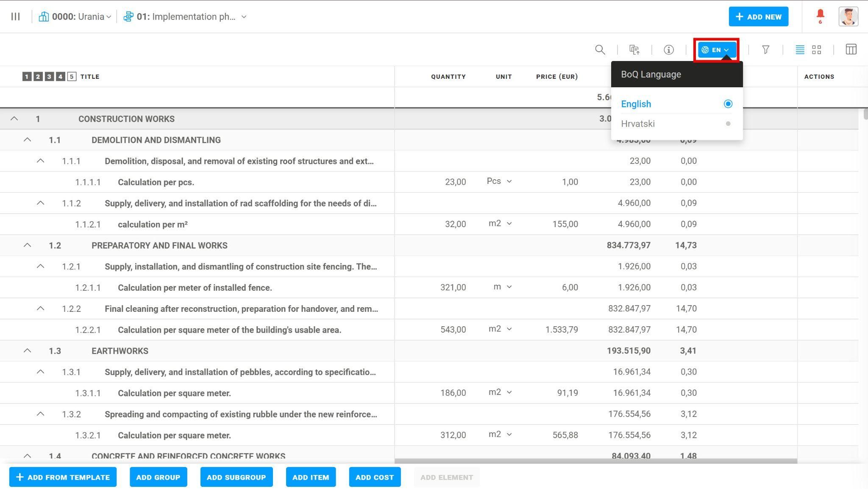Image resolution: width=868 pixels, height=489 pixels.
Task: Open the hamburger sidebar menu icon
Action: tap(16, 17)
